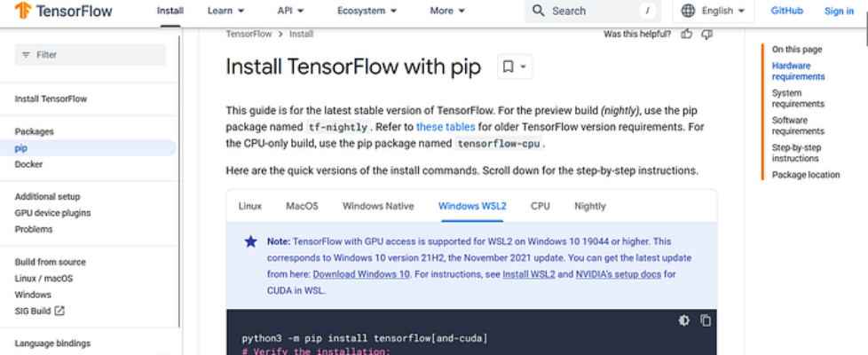Expand the Learn dropdown menu
The image size is (868, 355).
[x=225, y=11]
